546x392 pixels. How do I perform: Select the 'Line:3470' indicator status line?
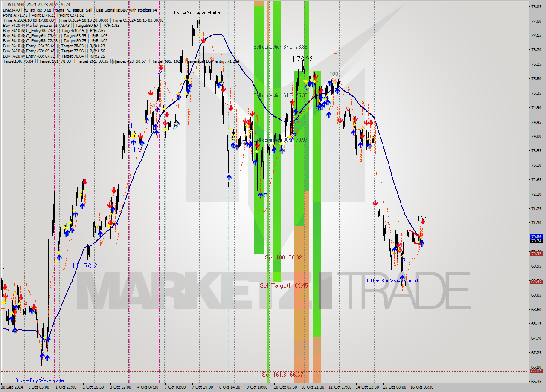coord(80,10)
